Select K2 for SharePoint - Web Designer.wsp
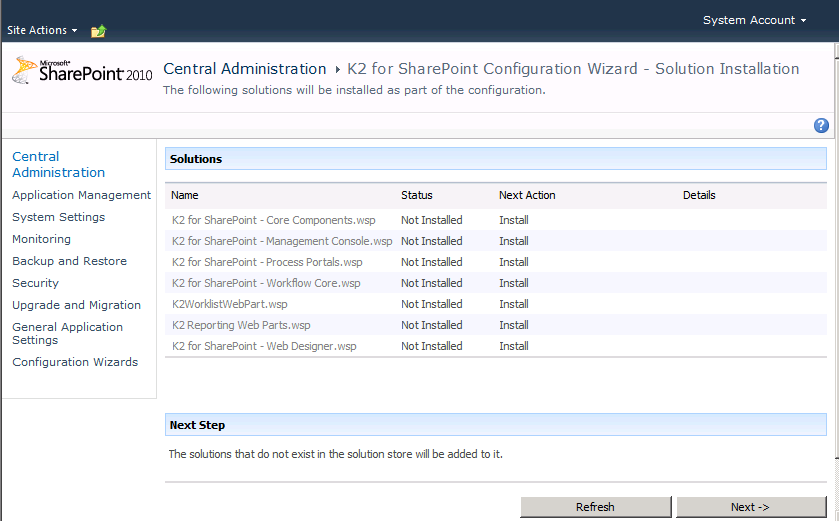Screen dimensions: 839x521 point(264,346)
